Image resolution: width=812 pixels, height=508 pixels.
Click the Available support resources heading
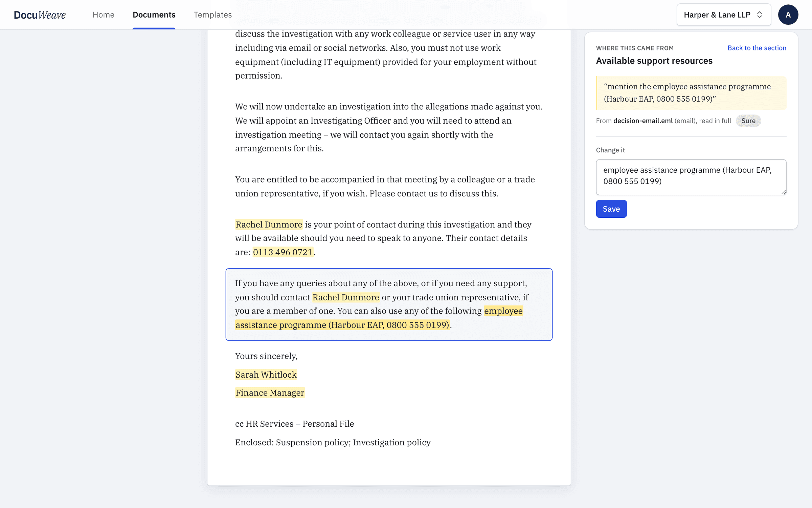click(x=654, y=61)
